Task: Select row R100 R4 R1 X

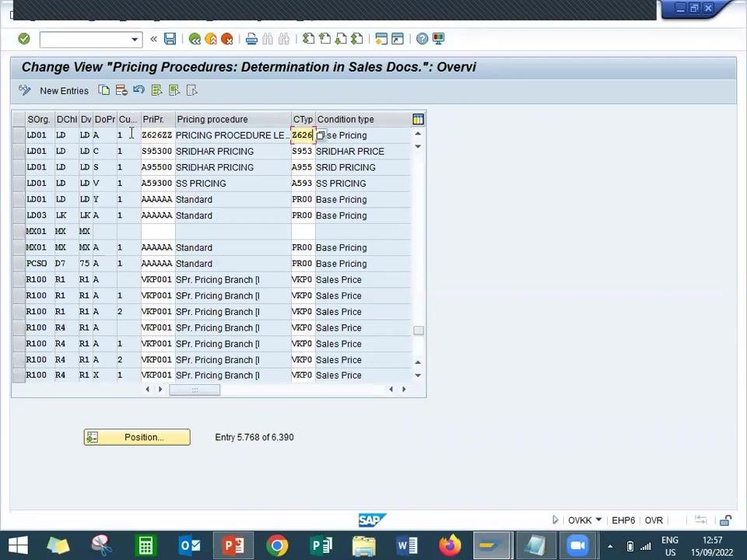Action: 19,375
